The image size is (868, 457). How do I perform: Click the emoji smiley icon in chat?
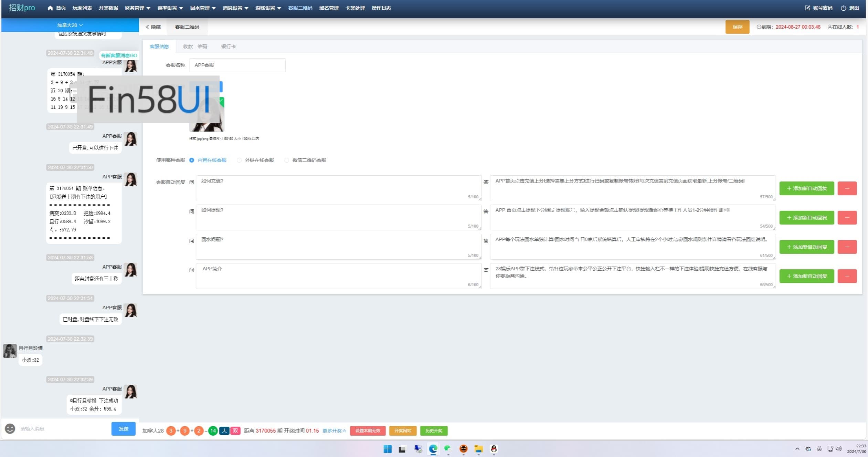click(10, 428)
